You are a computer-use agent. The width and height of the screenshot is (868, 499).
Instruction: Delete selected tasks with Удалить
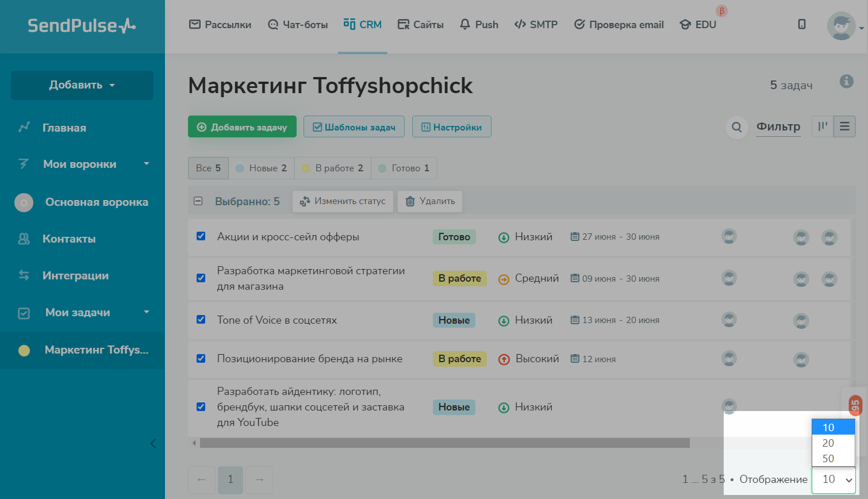coord(430,201)
